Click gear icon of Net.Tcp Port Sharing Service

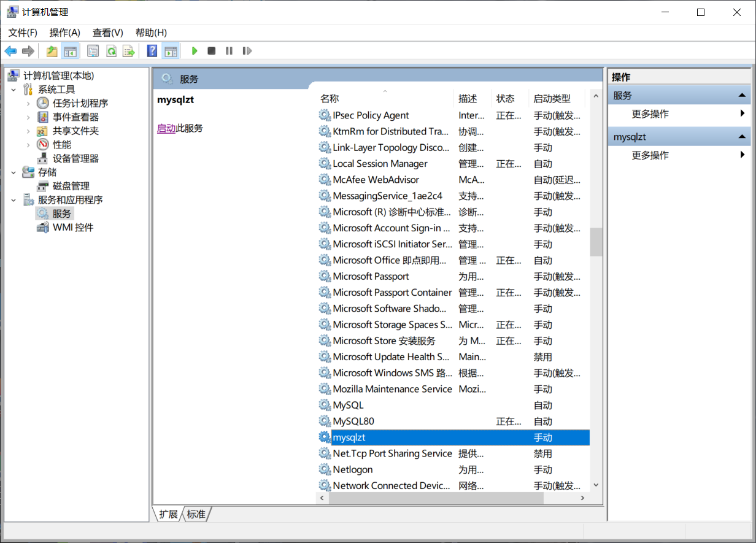[x=325, y=453]
